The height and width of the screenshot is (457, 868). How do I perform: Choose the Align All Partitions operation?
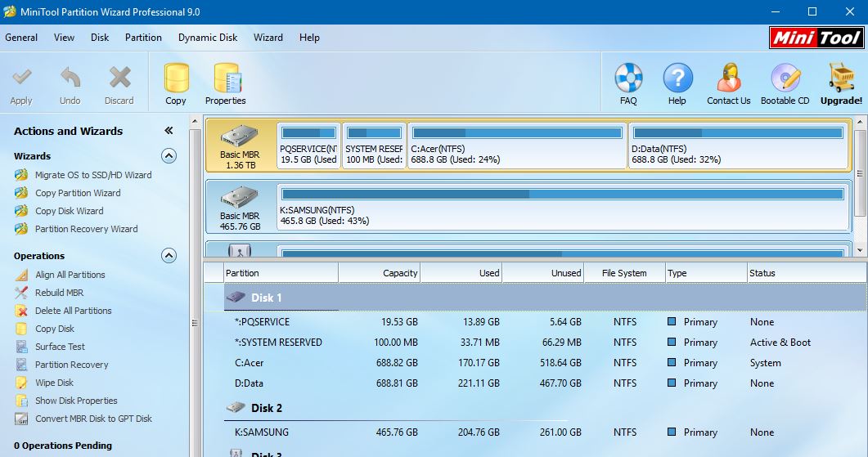pyautogui.click(x=70, y=275)
